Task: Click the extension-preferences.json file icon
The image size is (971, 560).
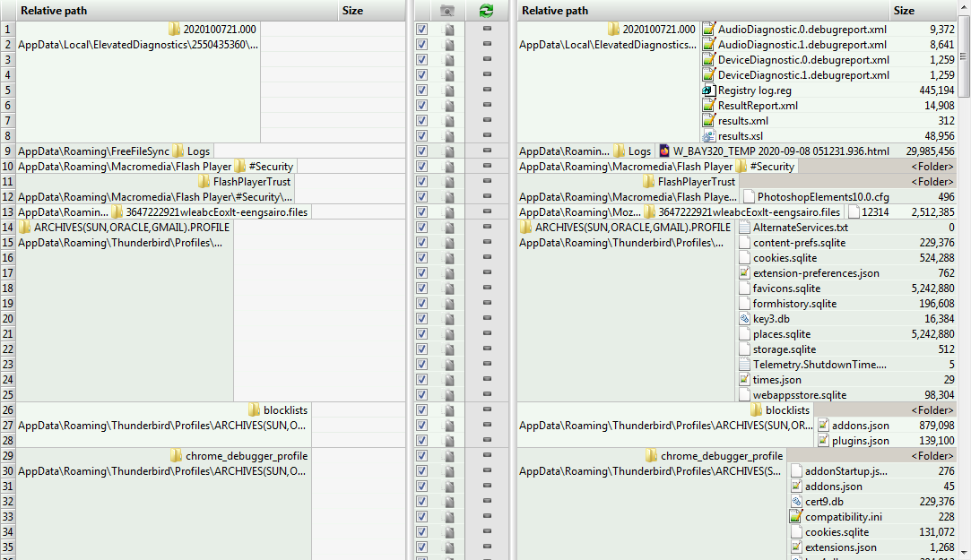Action: pos(745,273)
